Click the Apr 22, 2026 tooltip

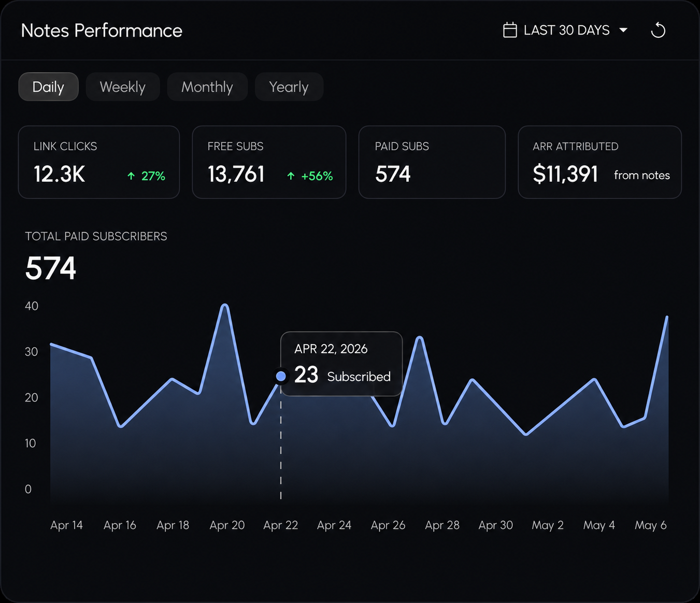click(341, 364)
